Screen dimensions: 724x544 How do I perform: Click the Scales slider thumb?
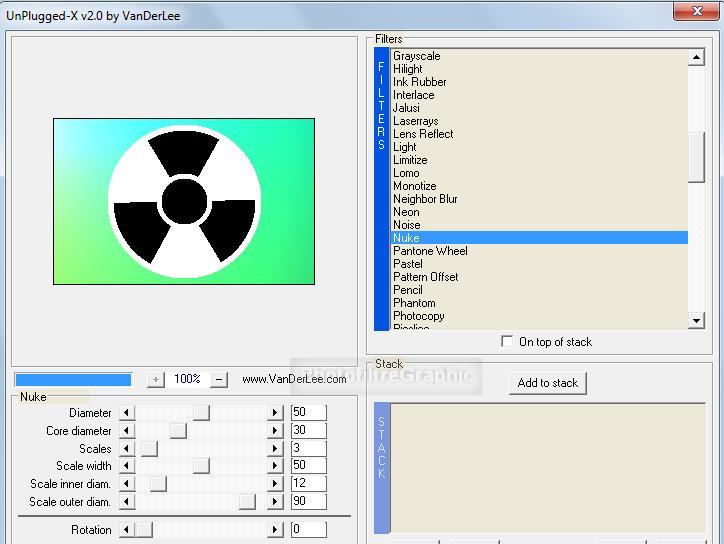[x=149, y=448]
